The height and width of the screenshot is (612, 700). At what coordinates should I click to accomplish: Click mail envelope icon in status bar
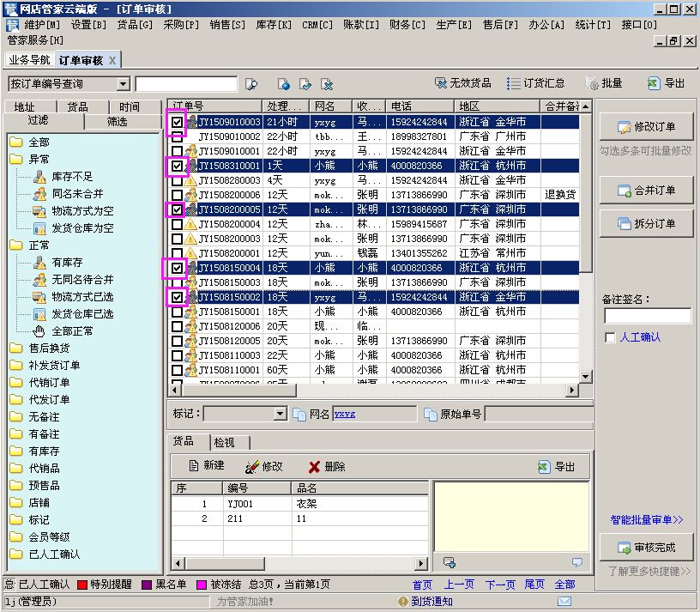click(564, 602)
